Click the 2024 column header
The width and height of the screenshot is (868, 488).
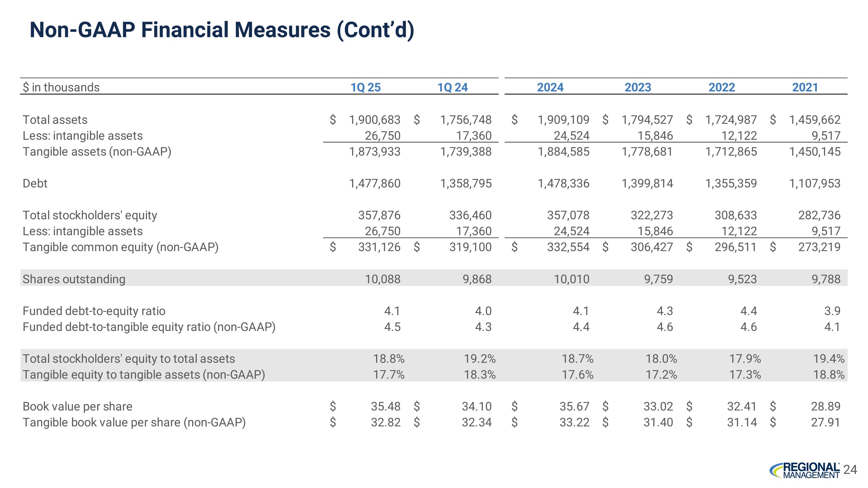550,88
